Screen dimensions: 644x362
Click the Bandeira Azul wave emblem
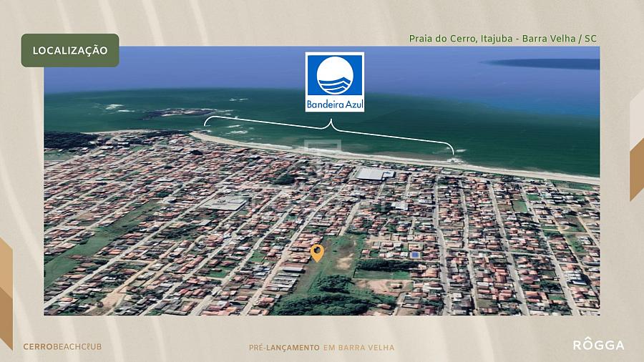tap(334, 77)
